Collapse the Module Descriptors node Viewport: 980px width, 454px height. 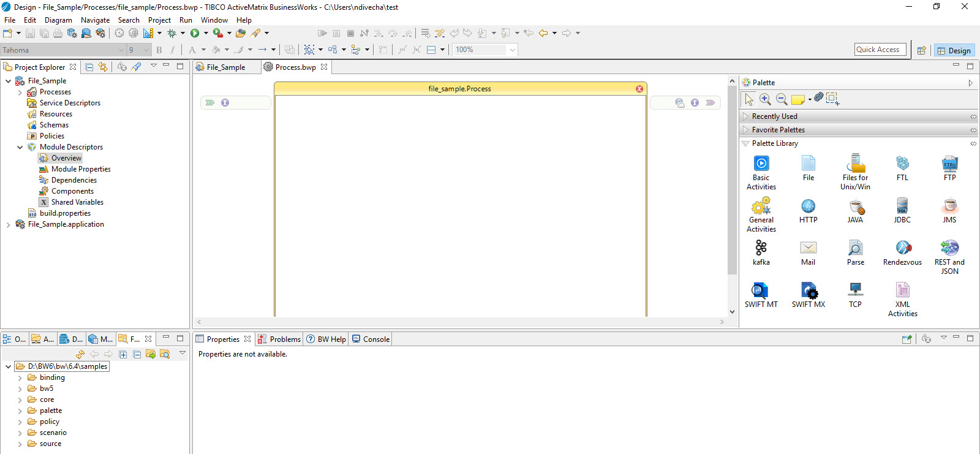[x=20, y=148]
